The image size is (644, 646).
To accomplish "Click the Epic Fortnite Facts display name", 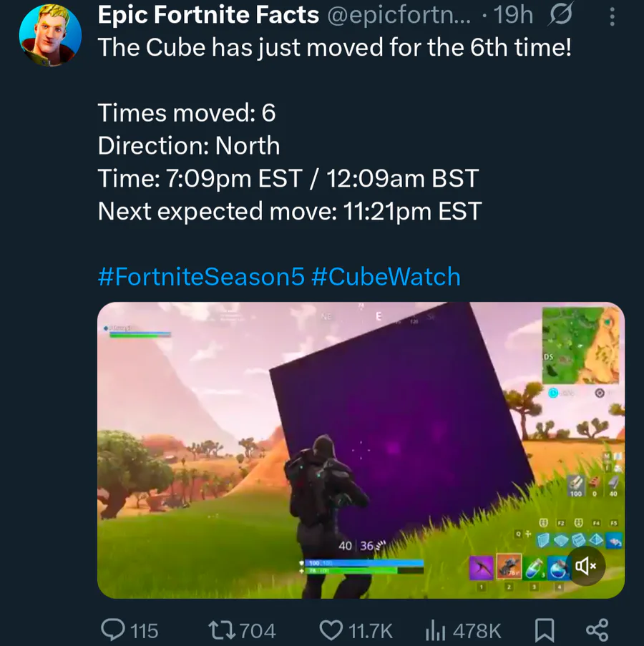I will (208, 15).
